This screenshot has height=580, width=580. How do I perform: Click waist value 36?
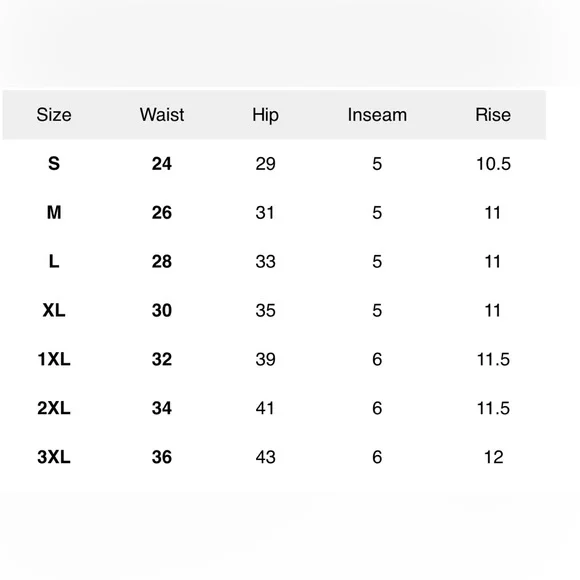tap(162, 457)
